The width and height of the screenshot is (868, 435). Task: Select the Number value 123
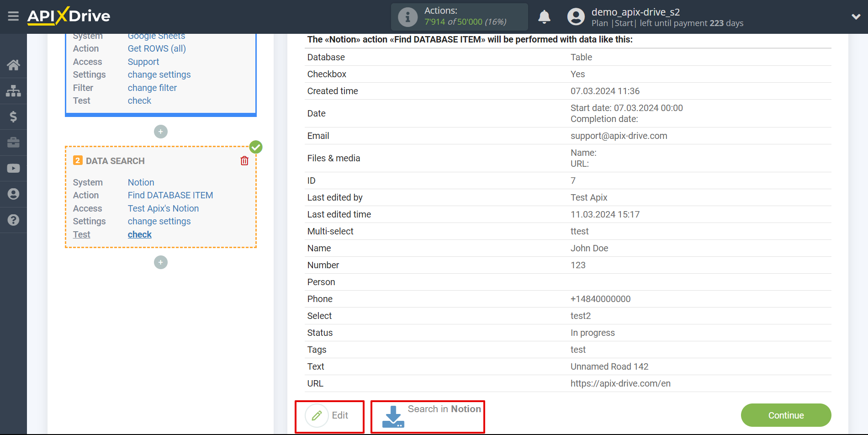coord(578,265)
